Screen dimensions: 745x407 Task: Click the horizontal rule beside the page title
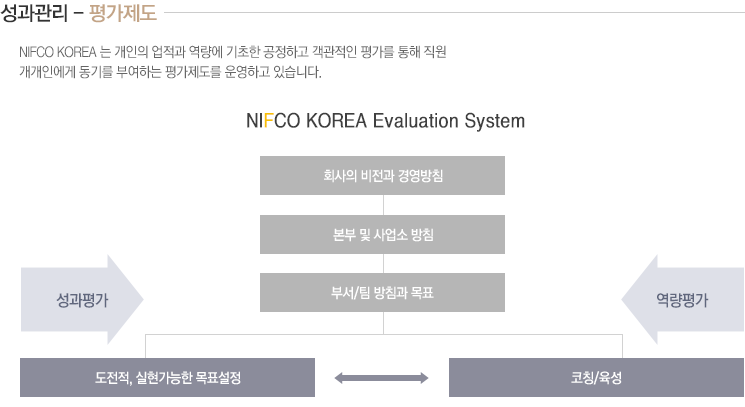(454, 13)
